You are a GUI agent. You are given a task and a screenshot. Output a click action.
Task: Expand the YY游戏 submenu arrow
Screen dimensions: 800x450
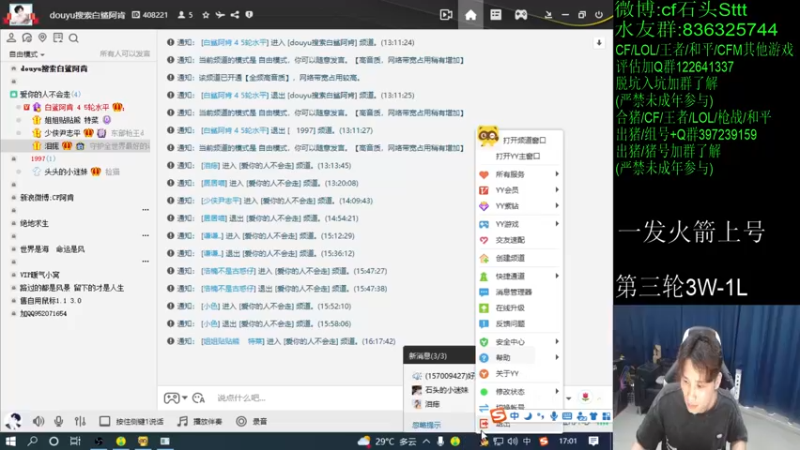[557, 223]
